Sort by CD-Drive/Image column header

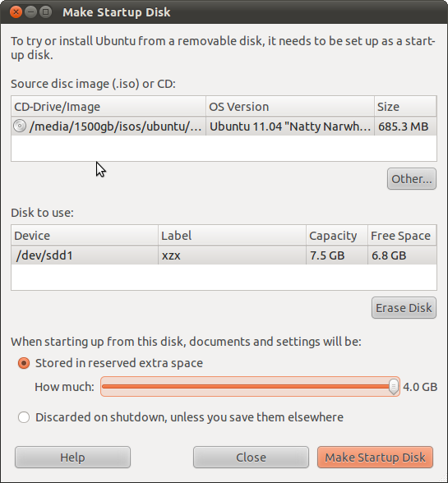[x=109, y=107]
